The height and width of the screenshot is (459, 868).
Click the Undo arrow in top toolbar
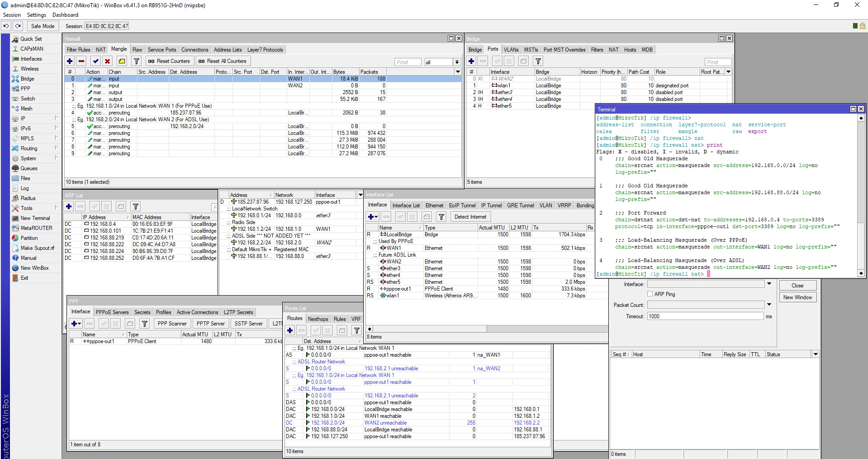point(6,26)
